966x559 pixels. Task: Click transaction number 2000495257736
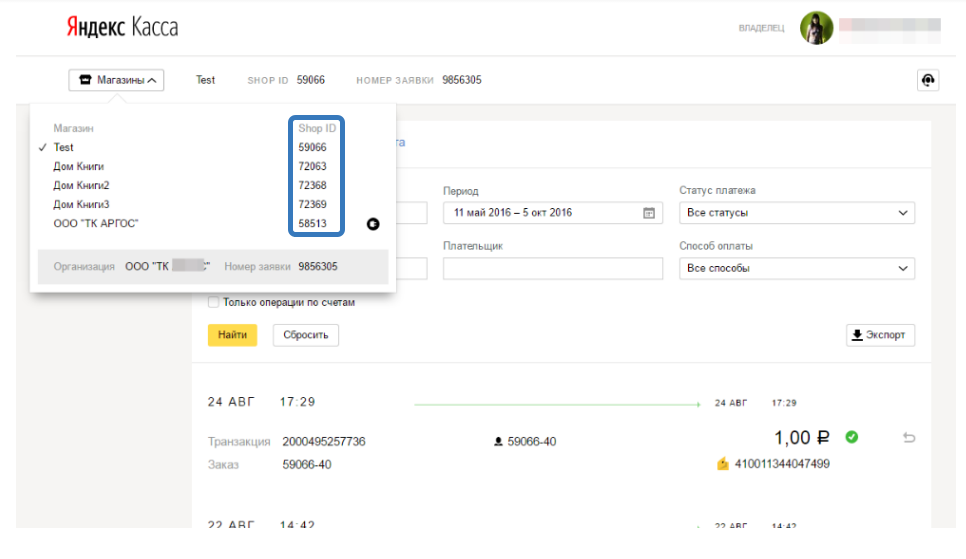323,441
